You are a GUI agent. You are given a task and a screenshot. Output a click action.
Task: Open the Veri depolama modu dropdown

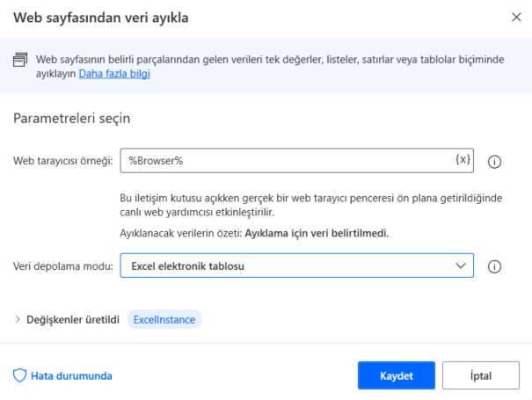295,265
